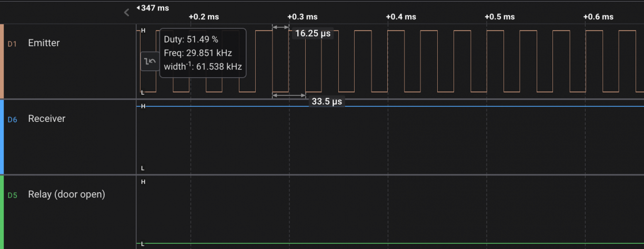This screenshot has width=644, height=249.
Task: Click the +0.6 ms mark on the ruler
Action: pyautogui.click(x=598, y=17)
